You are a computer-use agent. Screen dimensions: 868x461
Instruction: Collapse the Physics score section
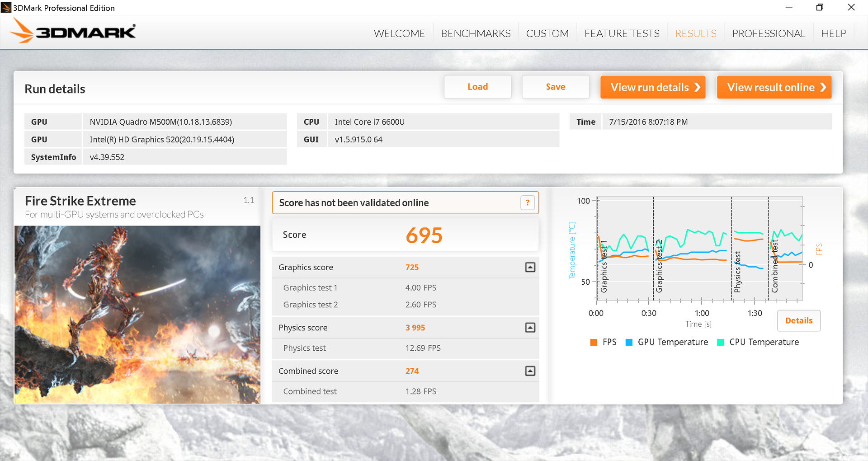click(530, 328)
